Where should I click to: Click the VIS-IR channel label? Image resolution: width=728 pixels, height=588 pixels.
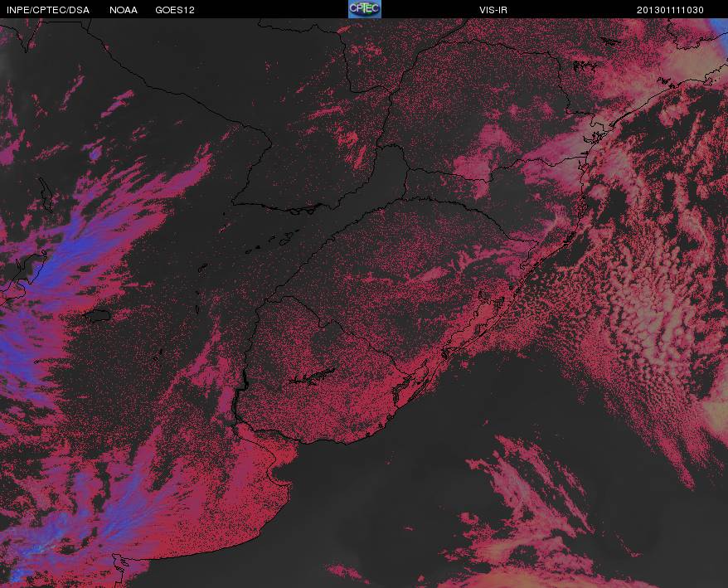coord(493,10)
